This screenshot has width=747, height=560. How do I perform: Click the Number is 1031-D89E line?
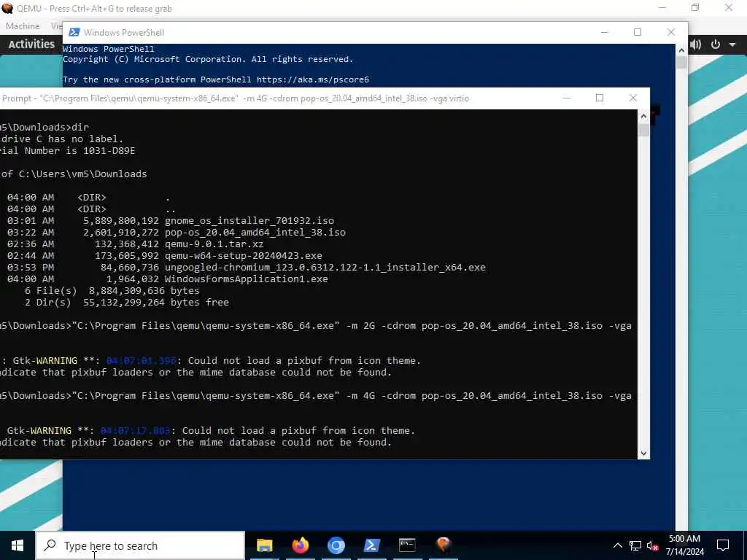pos(68,150)
